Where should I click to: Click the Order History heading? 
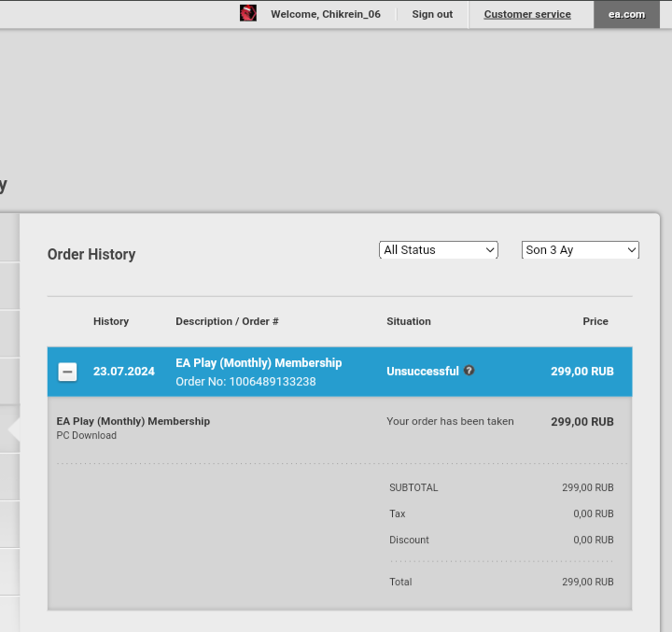(91, 255)
